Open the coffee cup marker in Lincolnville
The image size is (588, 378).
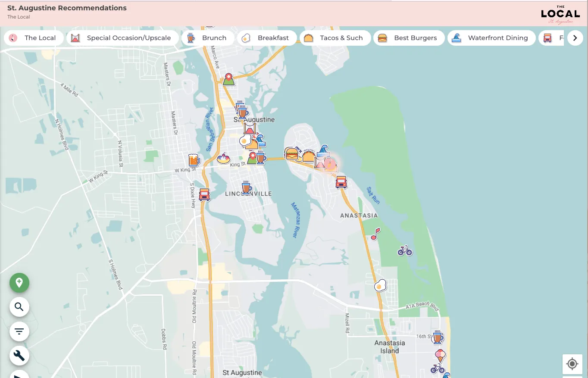pos(247,188)
